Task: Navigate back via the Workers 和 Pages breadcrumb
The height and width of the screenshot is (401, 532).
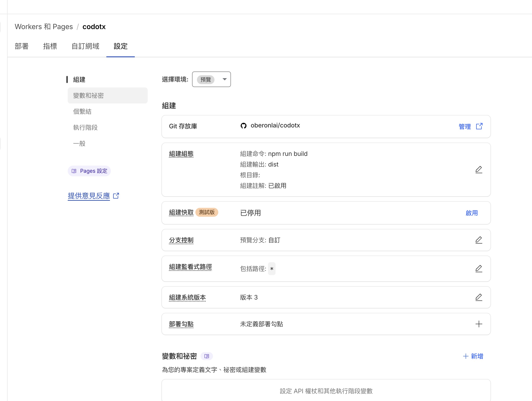Action: click(x=44, y=26)
